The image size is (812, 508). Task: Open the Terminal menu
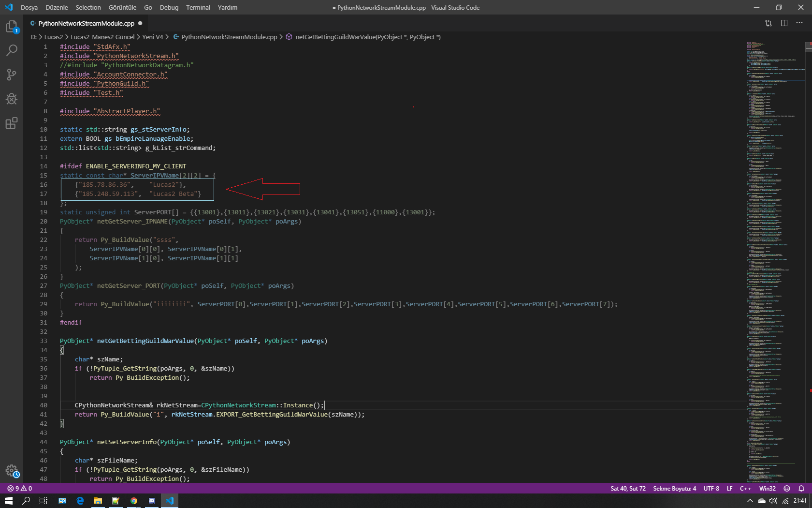(x=198, y=7)
